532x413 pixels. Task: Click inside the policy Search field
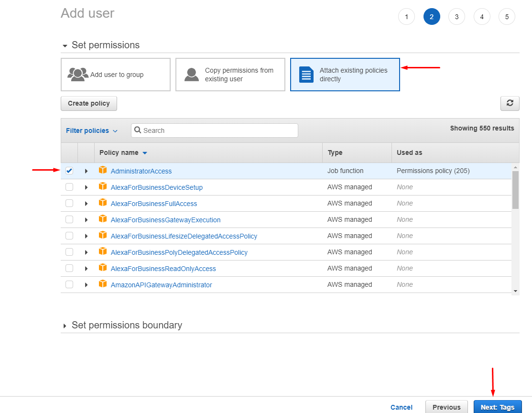click(215, 130)
